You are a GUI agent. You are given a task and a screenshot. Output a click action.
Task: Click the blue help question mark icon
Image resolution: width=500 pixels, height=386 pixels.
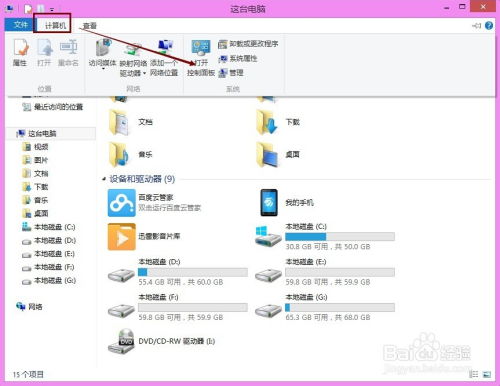[x=489, y=26]
